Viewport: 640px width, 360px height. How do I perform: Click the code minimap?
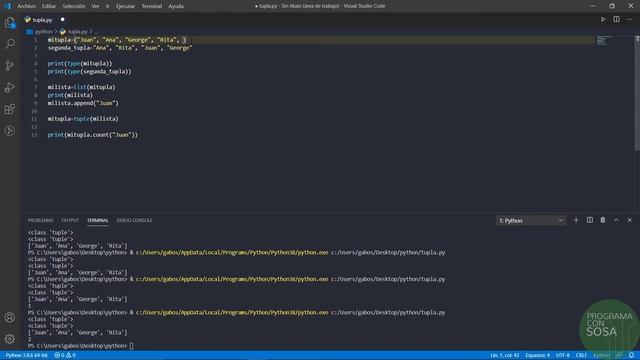click(x=603, y=41)
